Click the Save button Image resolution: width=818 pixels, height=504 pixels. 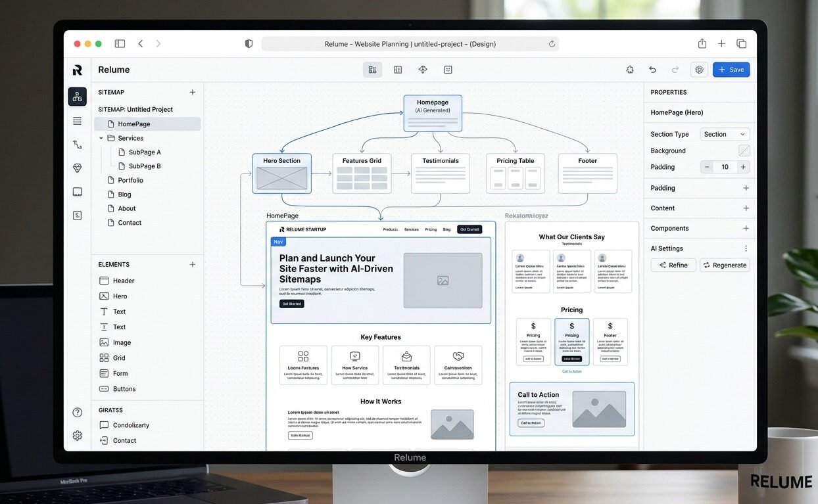[731, 70]
